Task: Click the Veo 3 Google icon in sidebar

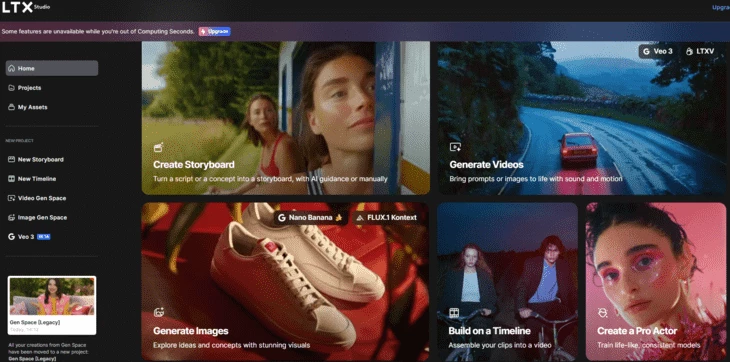Action: [12, 237]
